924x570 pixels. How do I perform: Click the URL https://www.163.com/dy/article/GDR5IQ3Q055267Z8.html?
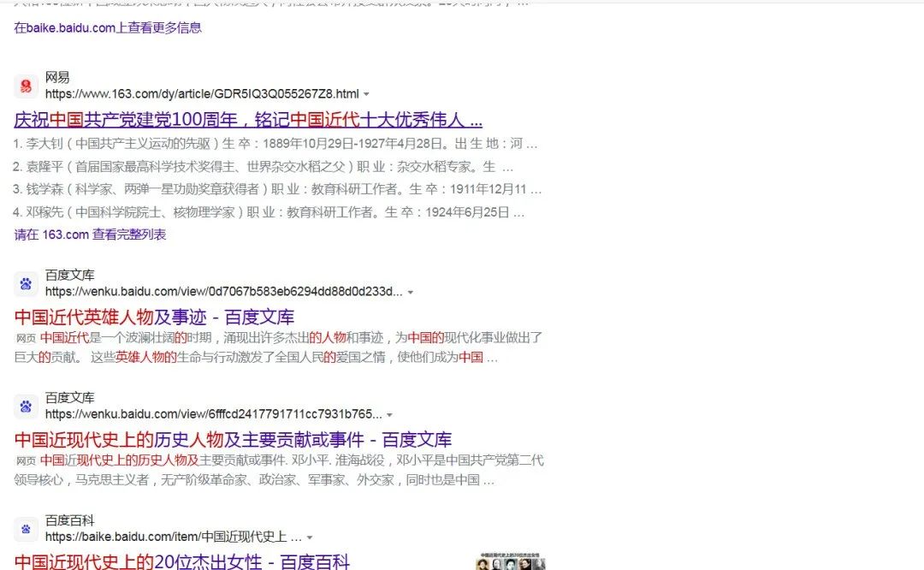(x=202, y=94)
